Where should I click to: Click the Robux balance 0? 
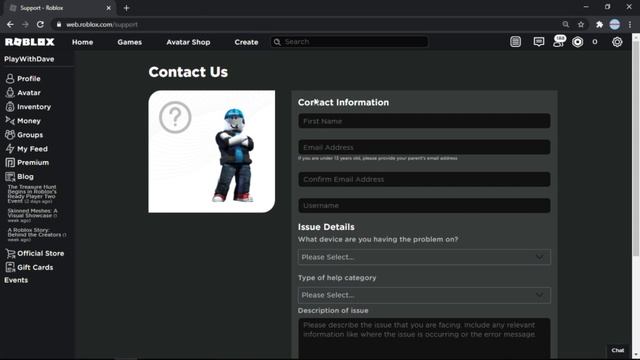tap(595, 42)
